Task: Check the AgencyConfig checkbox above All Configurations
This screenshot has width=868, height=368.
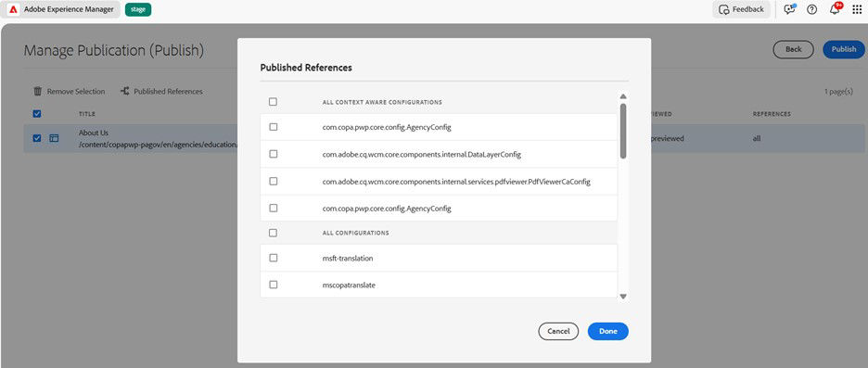Action: click(273, 208)
